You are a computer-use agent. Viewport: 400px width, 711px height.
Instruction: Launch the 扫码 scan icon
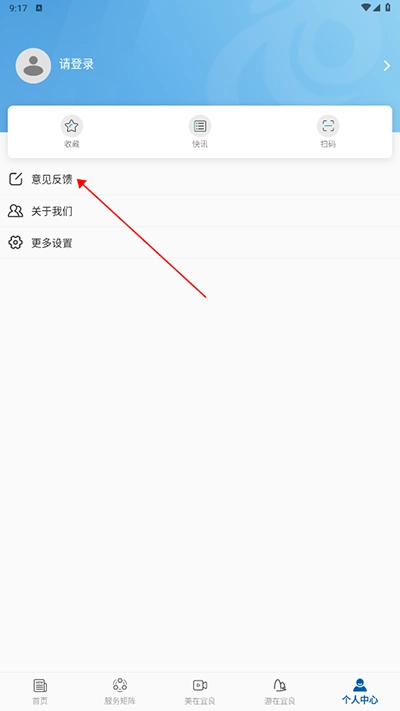328,126
